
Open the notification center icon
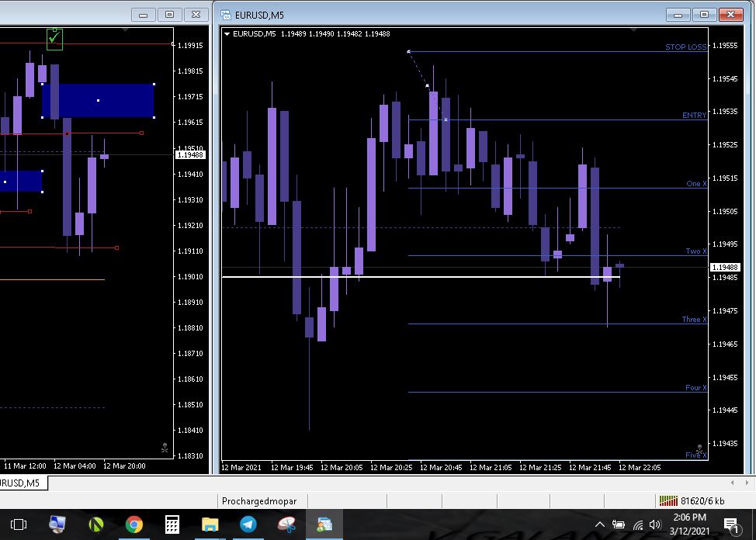point(731,524)
